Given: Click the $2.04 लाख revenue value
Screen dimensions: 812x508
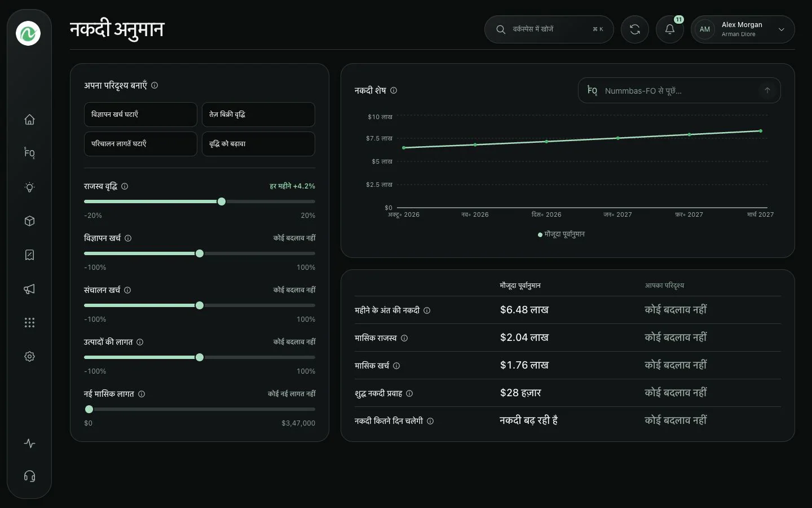Looking at the screenshot, I should coord(524,338).
